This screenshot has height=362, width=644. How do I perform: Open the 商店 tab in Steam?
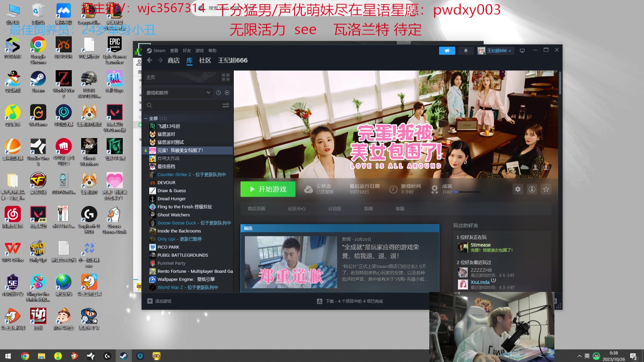coord(173,60)
